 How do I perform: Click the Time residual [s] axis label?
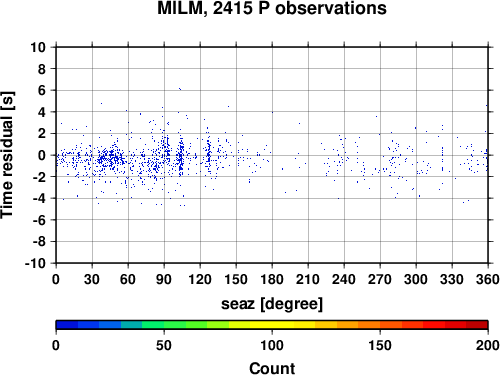pyautogui.click(x=7, y=155)
